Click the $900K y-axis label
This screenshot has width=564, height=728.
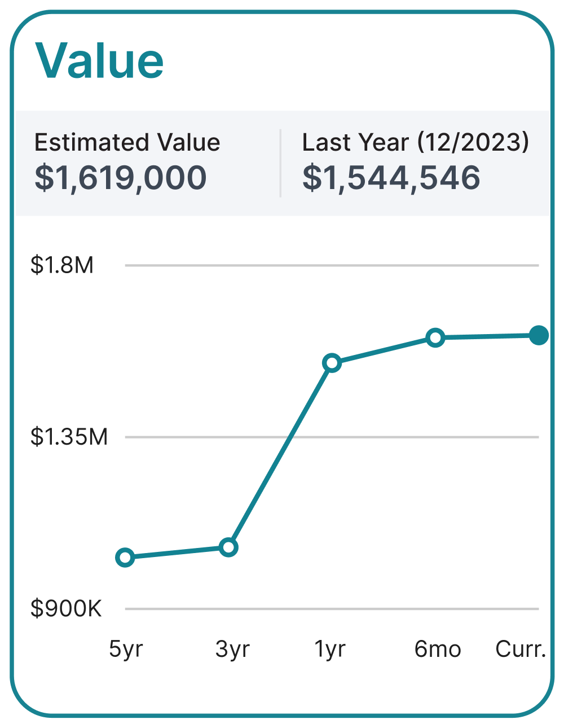[66, 608]
